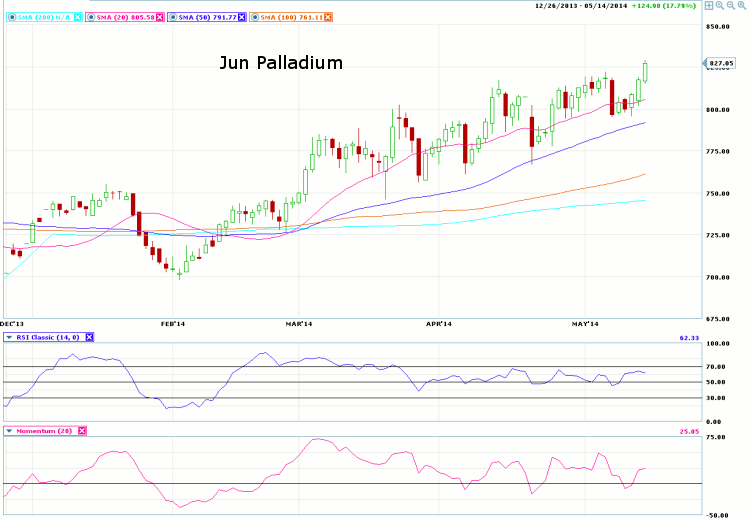
Task: Close the RSI Classic panel
Action: pyautogui.click(x=89, y=337)
